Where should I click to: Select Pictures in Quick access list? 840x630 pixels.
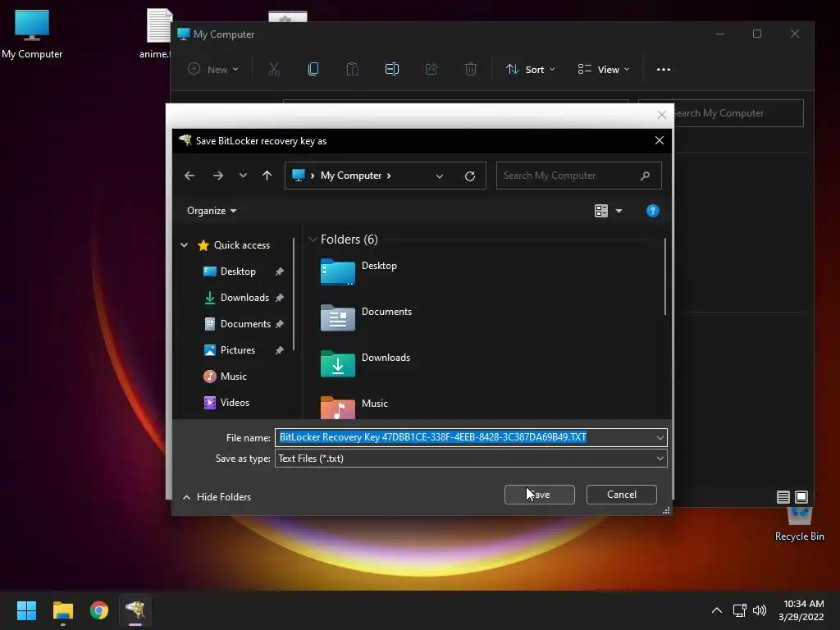pyautogui.click(x=237, y=350)
